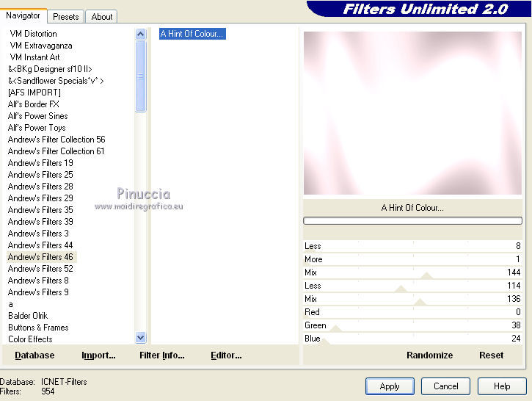Select VM Extravaganza category
The width and height of the screenshot is (532, 401).
coord(41,46)
